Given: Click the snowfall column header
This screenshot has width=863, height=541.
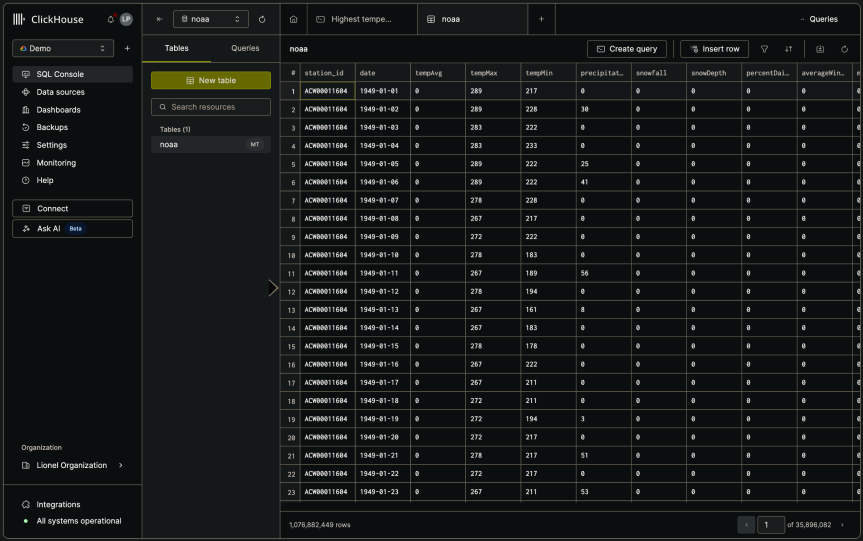Looking at the screenshot, I should [659, 73].
